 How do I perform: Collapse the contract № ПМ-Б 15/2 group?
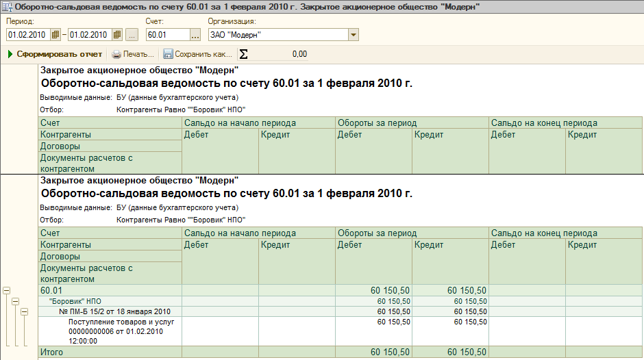25,312
